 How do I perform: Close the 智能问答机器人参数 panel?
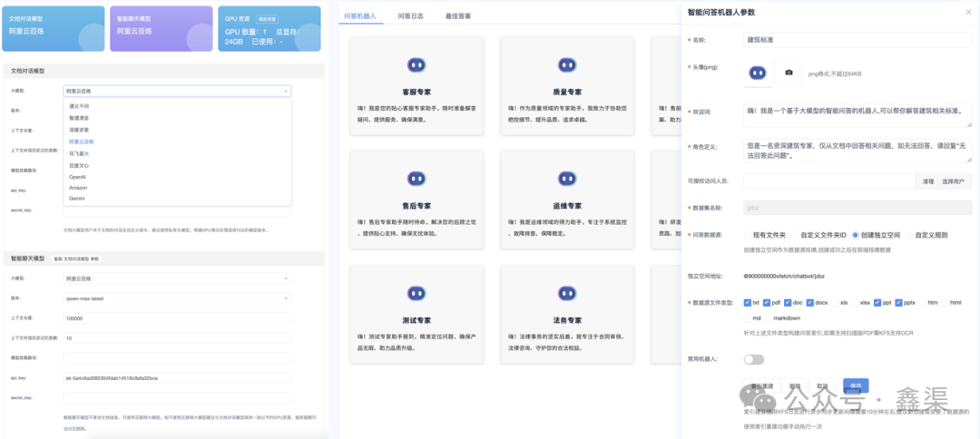pos(968,12)
